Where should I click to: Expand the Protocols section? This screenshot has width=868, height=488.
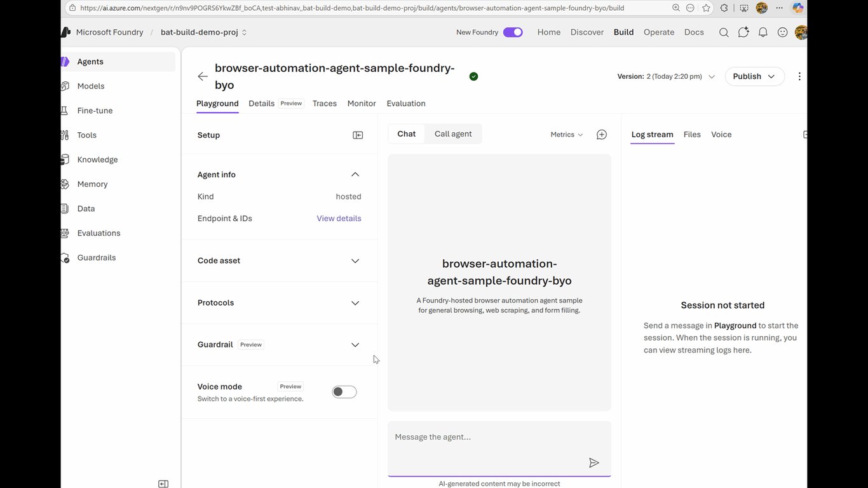tap(280, 302)
